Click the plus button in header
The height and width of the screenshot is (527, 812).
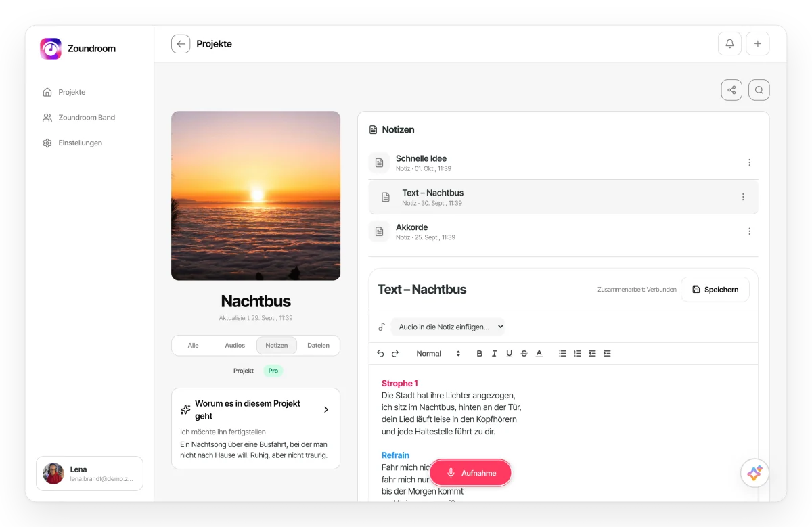757,44
